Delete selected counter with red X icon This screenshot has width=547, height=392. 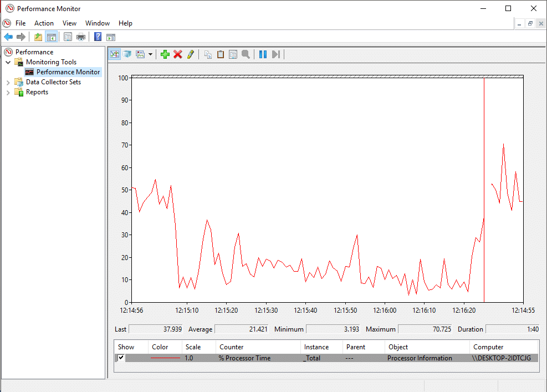coord(177,54)
